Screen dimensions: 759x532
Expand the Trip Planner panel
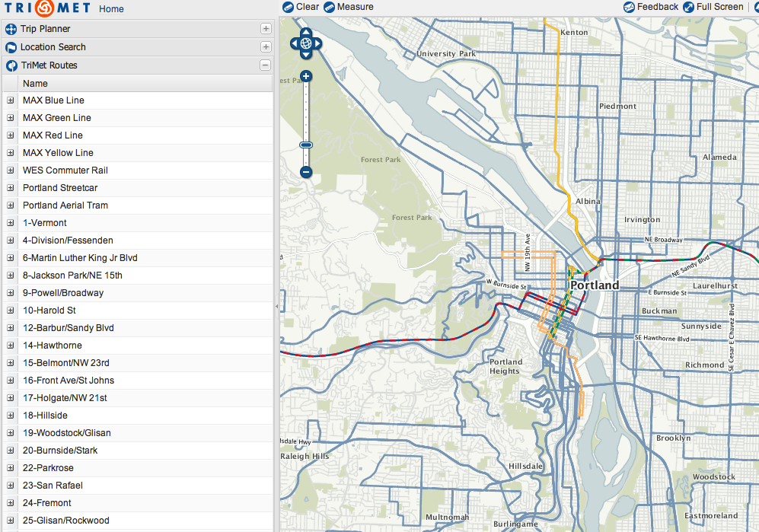click(265, 29)
